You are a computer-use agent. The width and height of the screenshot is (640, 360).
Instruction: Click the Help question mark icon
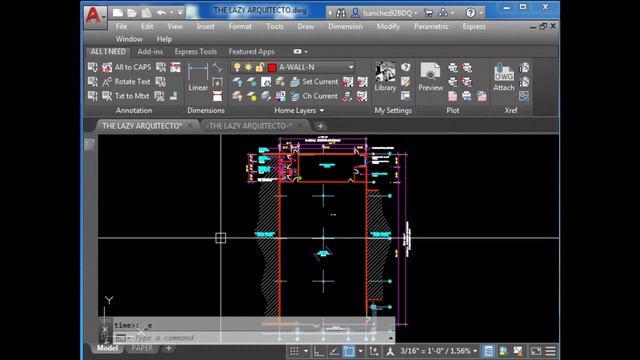(x=470, y=13)
